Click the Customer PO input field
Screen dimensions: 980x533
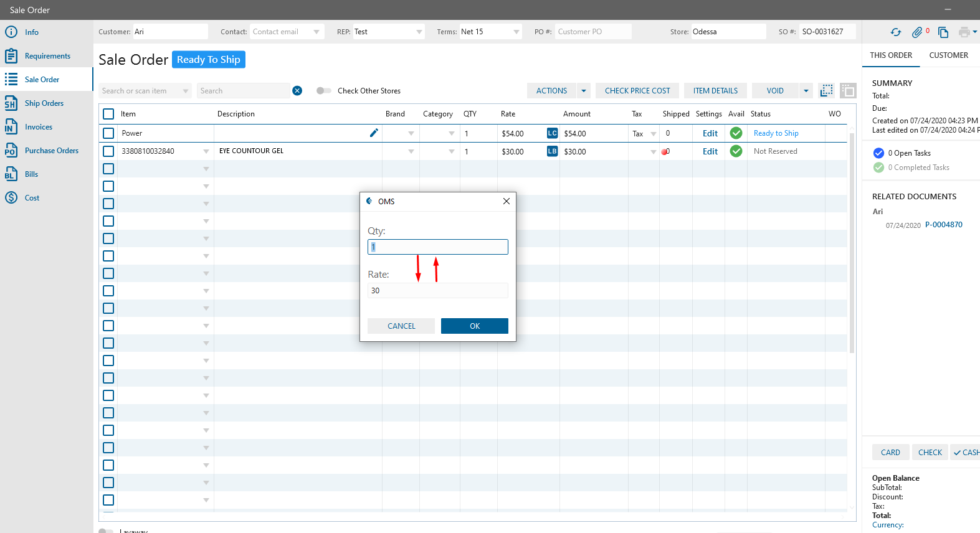pos(593,32)
